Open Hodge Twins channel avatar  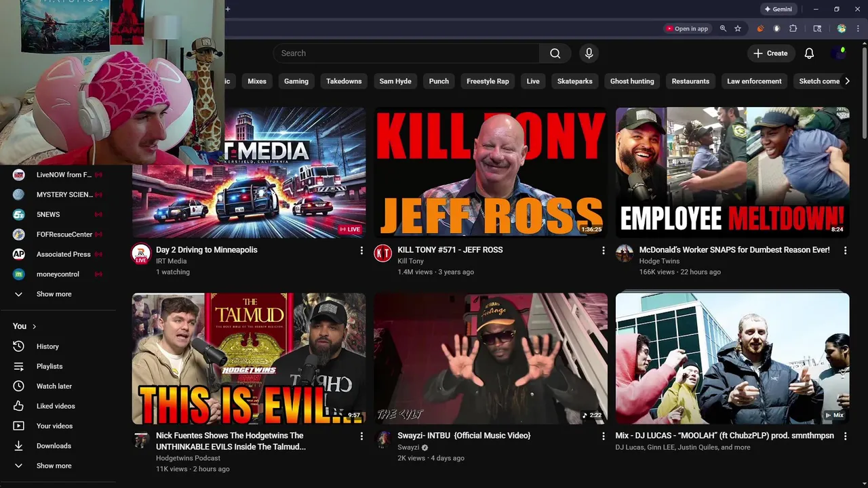(625, 253)
